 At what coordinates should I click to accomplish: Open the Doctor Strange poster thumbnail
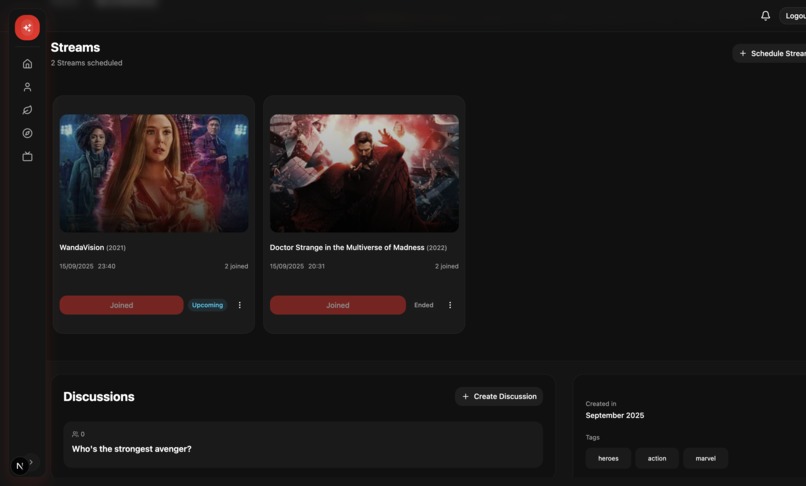pos(364,173)
